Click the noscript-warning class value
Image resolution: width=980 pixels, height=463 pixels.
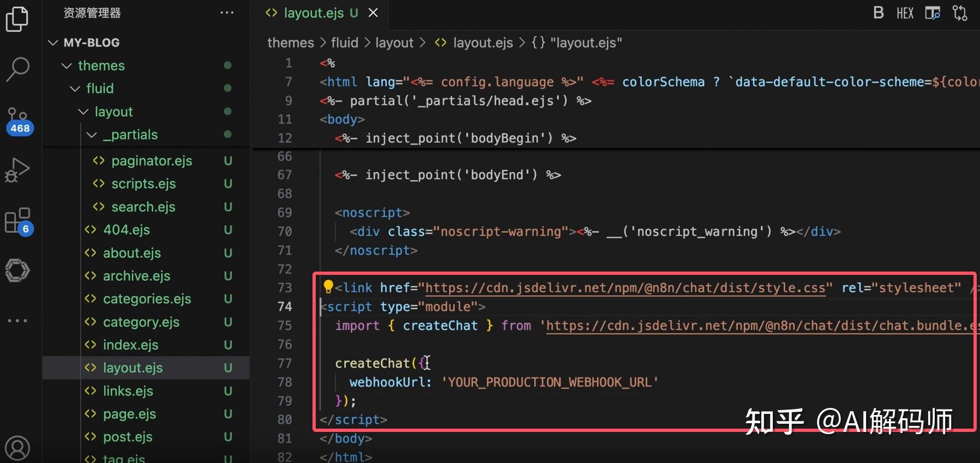tap(501, 232)
